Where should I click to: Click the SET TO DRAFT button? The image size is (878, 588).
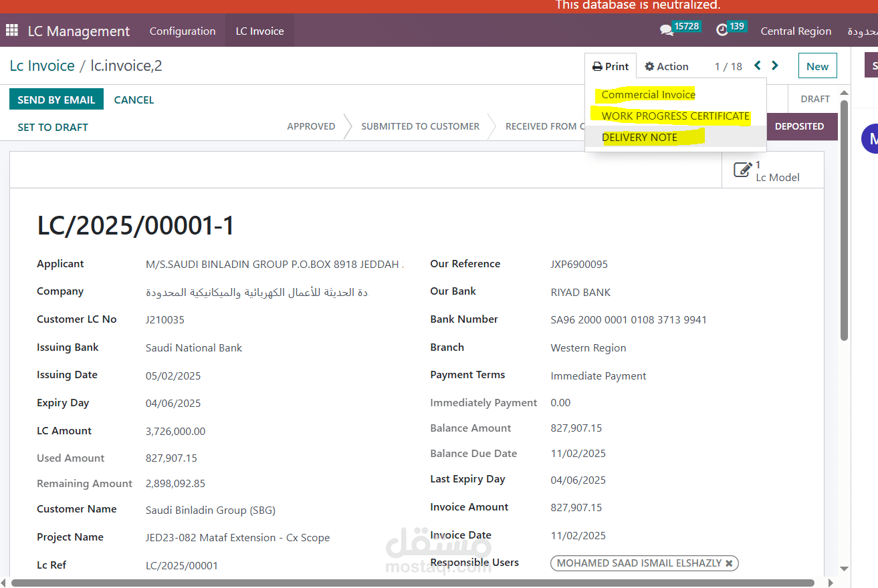[x=53, y=127]
